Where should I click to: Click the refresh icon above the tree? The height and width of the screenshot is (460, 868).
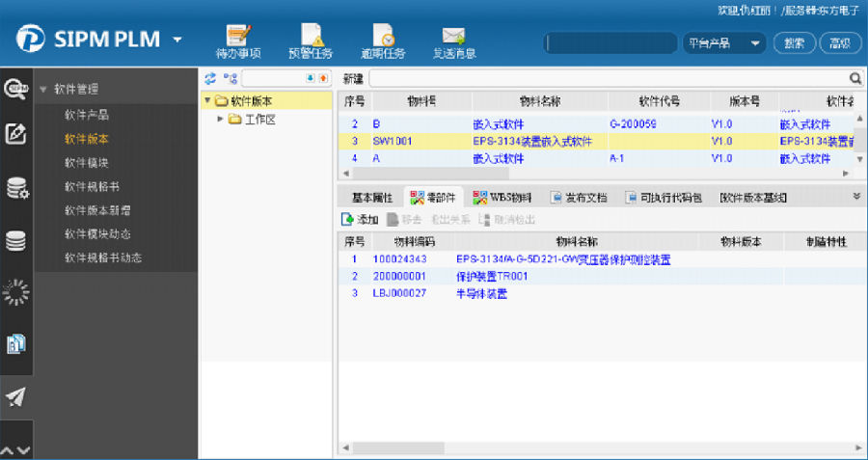pyautogui.click(x=210, y=78)
